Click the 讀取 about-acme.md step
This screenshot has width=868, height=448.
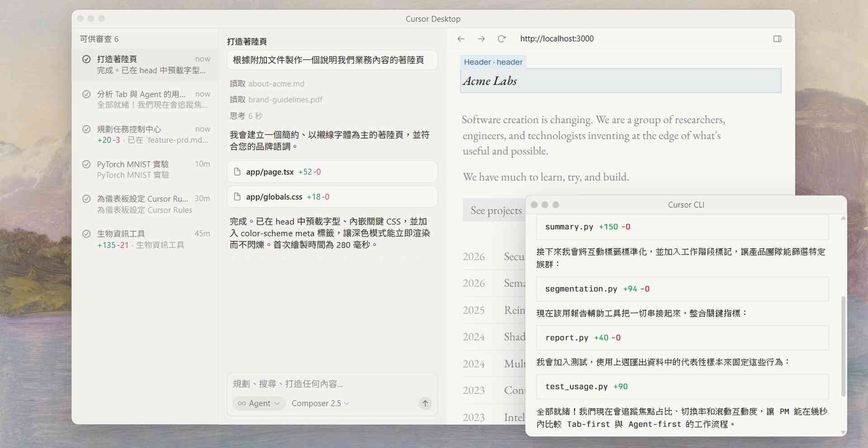[x=267, y=84]
